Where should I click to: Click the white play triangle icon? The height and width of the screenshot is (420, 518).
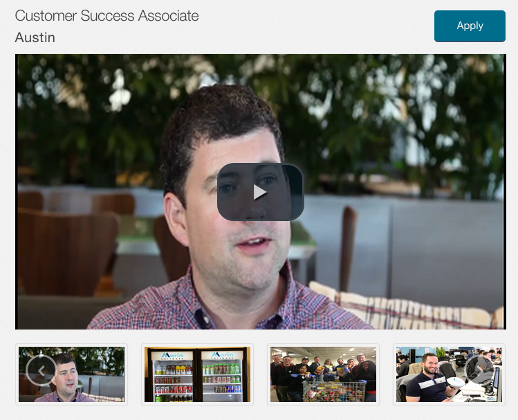(x=260, y=192)
